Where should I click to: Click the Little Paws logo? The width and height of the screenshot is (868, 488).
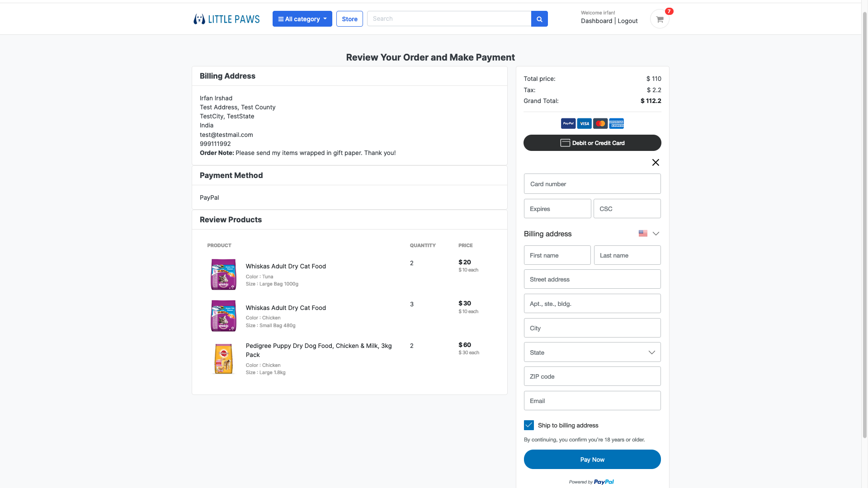(x=226, y=19)
